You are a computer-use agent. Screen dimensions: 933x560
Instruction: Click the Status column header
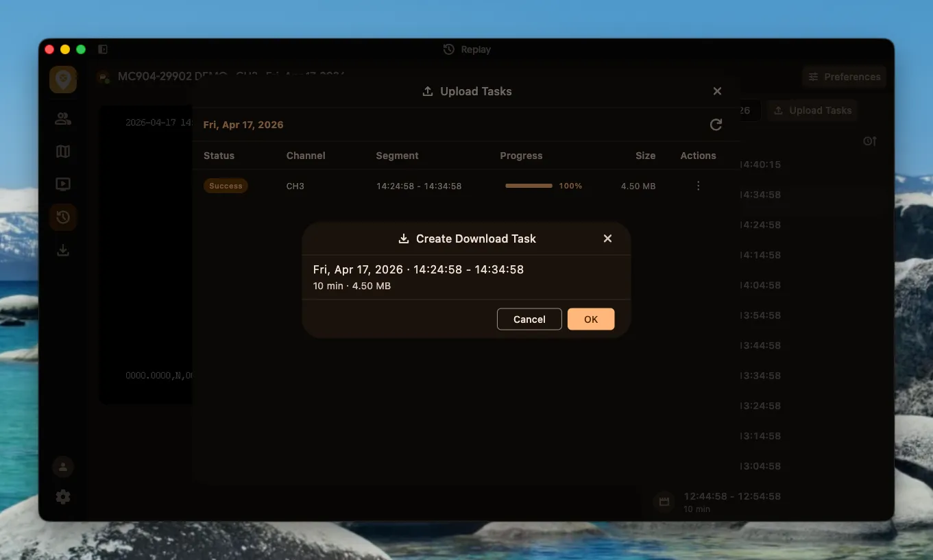(x=219, y=156)
